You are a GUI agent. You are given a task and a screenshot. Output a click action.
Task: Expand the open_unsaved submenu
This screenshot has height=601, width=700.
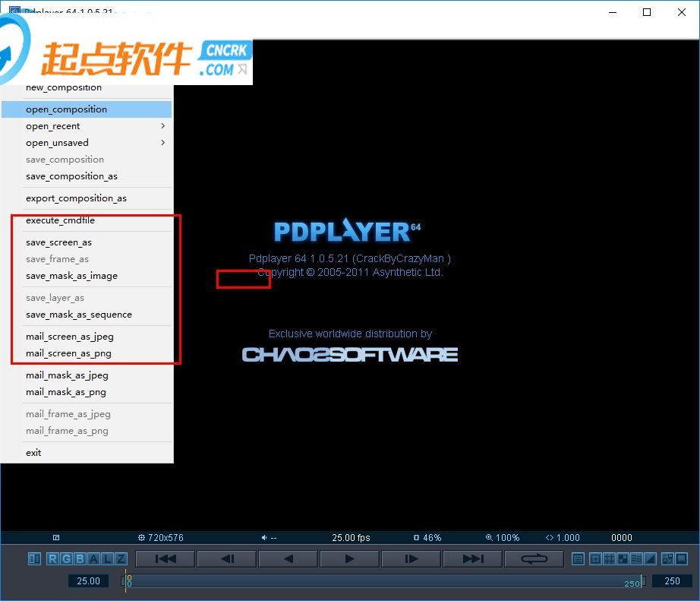point(87,143)
